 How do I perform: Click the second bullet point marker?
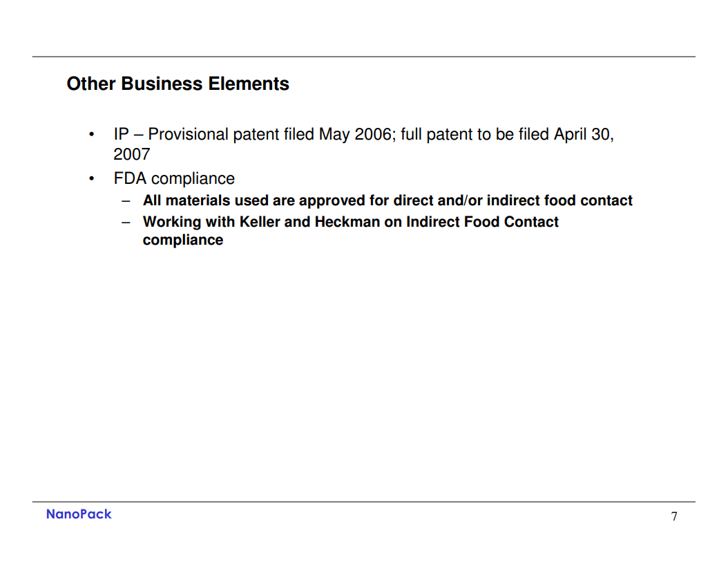pyautogui.click(x=91, y=178)
